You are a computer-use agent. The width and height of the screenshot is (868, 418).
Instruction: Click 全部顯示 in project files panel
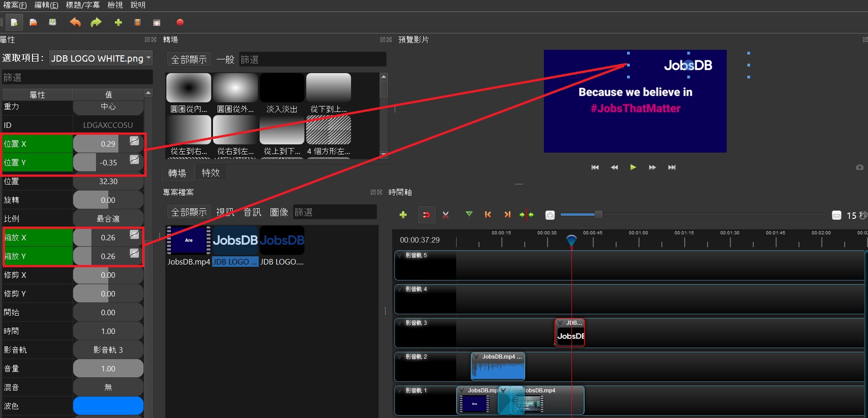[189, 212]
